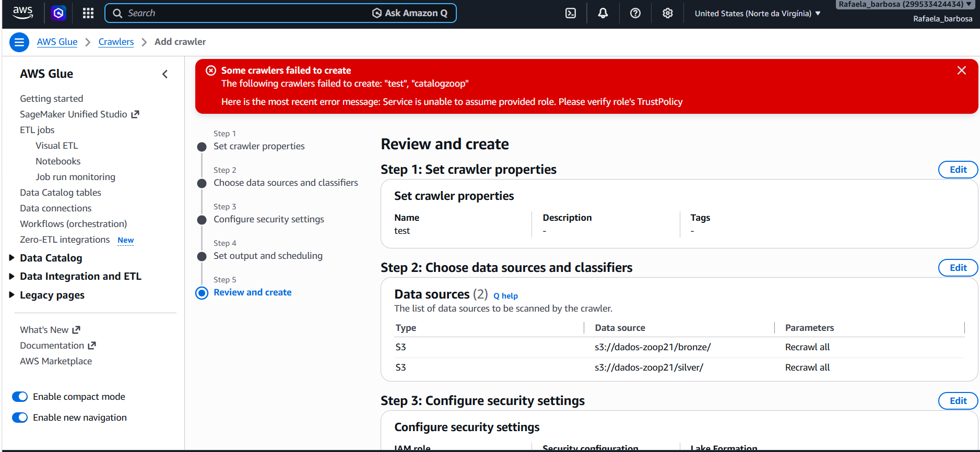Click the error status icon in banner
This screenshot has width=980, height=452.
211,70
